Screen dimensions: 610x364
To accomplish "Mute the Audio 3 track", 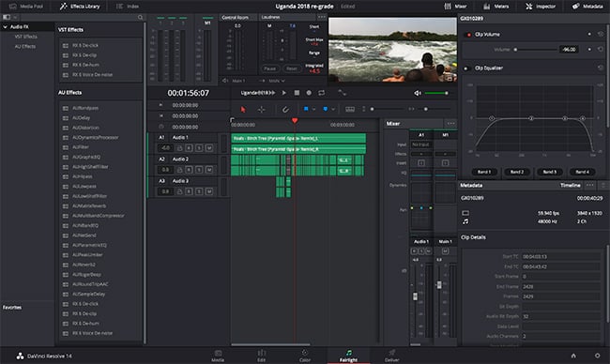I will [x=209, y=191].
